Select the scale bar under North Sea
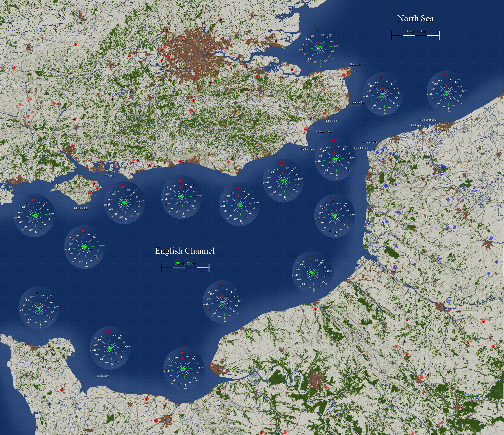Viewport: 504px width, 435px height. coord(415,36)
